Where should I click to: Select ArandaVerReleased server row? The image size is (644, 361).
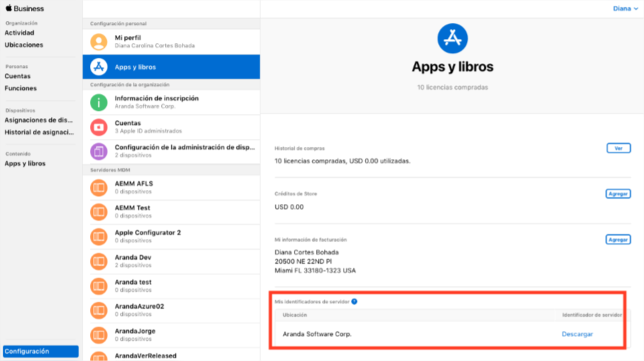[171, 355]
